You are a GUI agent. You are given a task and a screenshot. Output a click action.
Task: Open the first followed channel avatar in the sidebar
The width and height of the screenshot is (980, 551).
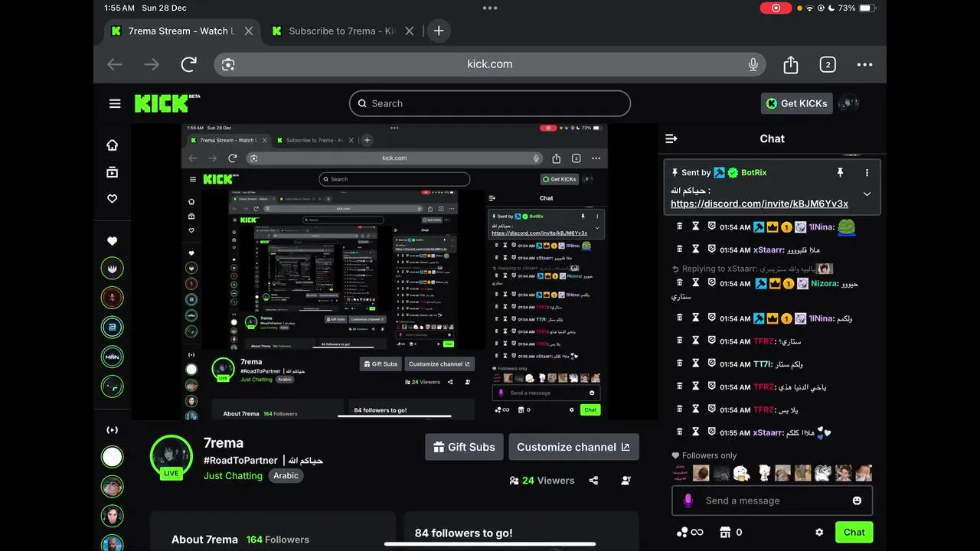112,269
